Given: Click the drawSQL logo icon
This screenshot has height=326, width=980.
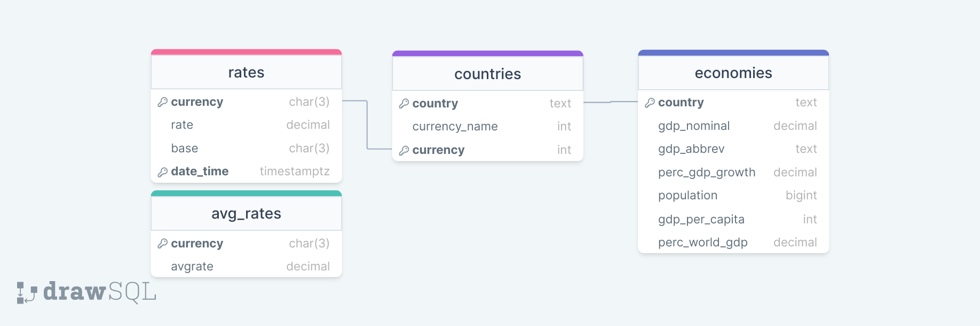Looking at the screenshot, I should point(27,292).
